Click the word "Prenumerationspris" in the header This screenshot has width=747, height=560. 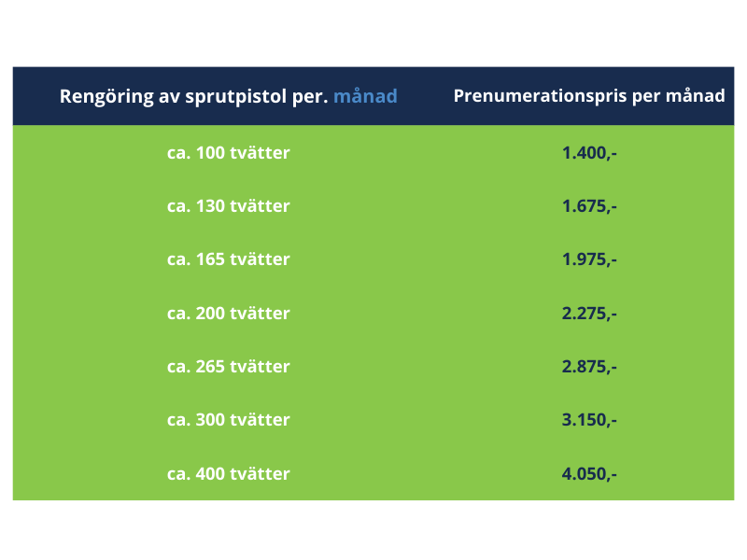541,97
